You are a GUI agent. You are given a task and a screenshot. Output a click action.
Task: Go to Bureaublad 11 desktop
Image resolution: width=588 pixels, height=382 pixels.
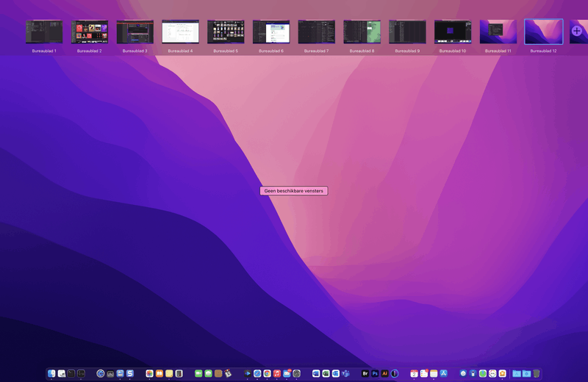point(498,32)
